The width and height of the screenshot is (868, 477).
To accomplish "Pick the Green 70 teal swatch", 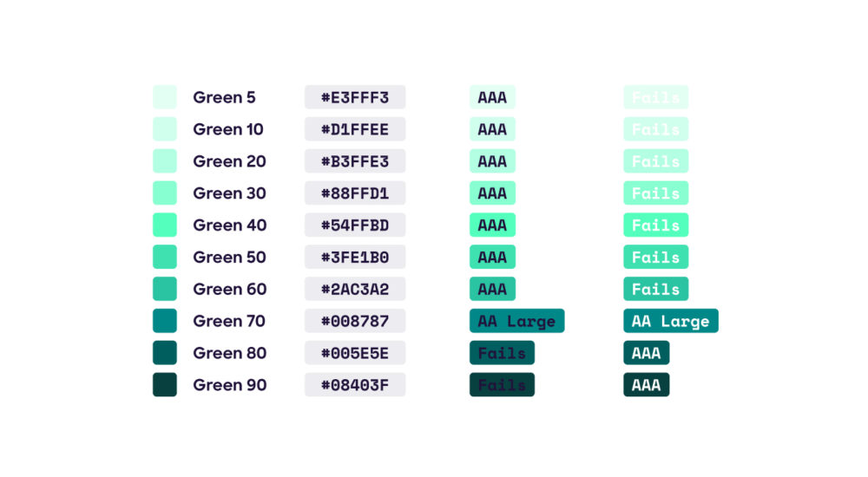I will tap(164, 320).
